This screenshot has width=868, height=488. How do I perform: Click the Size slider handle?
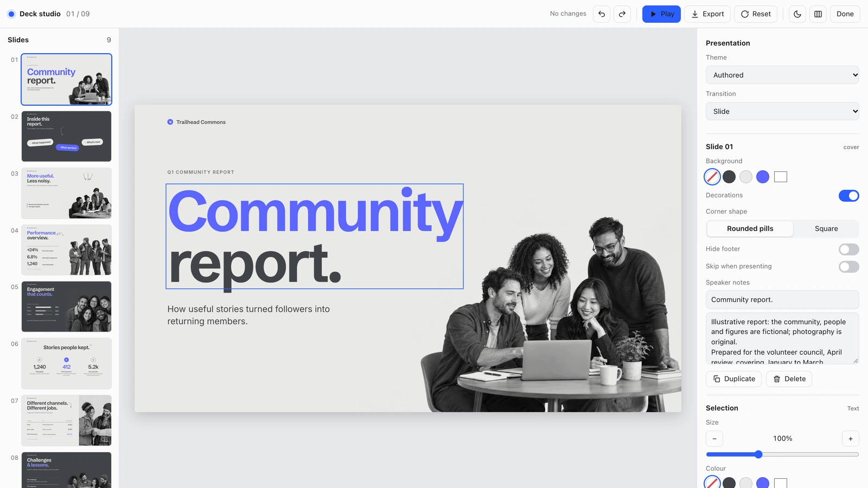759,454
